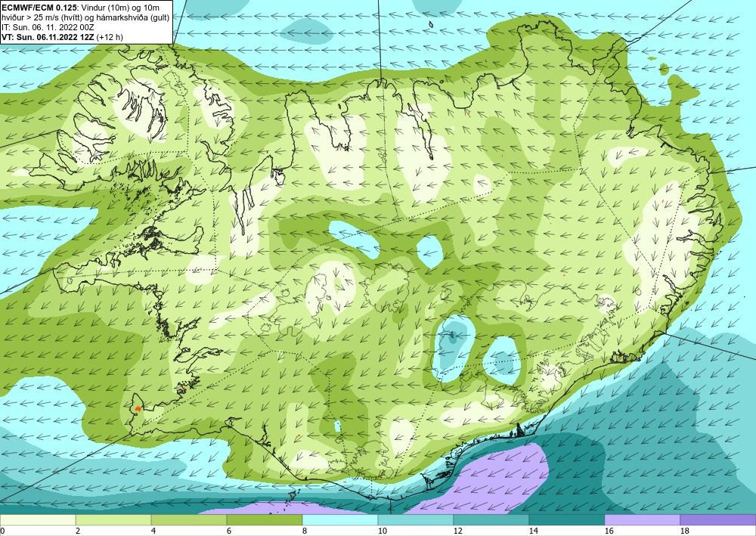The width and height of the screenshot is (756, 536).
Task: Click the green 4–6 m/s legend color
Action: tap(189, 520)
